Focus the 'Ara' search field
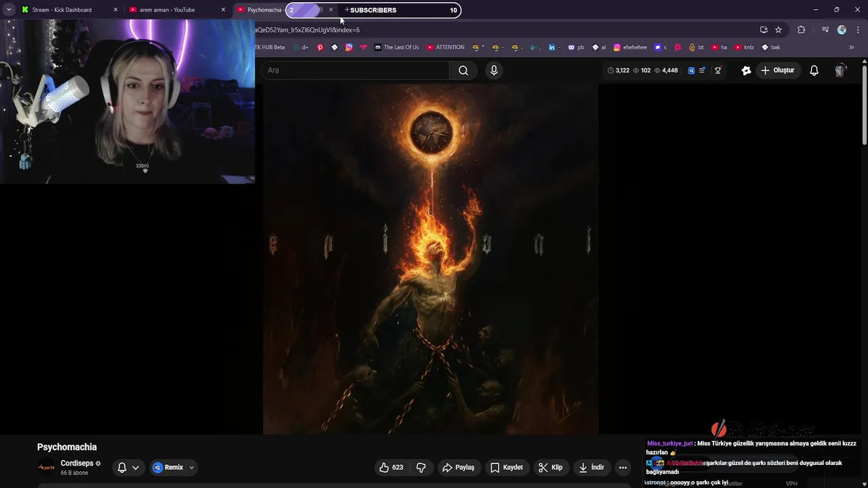868x488 pixels. 355,70
